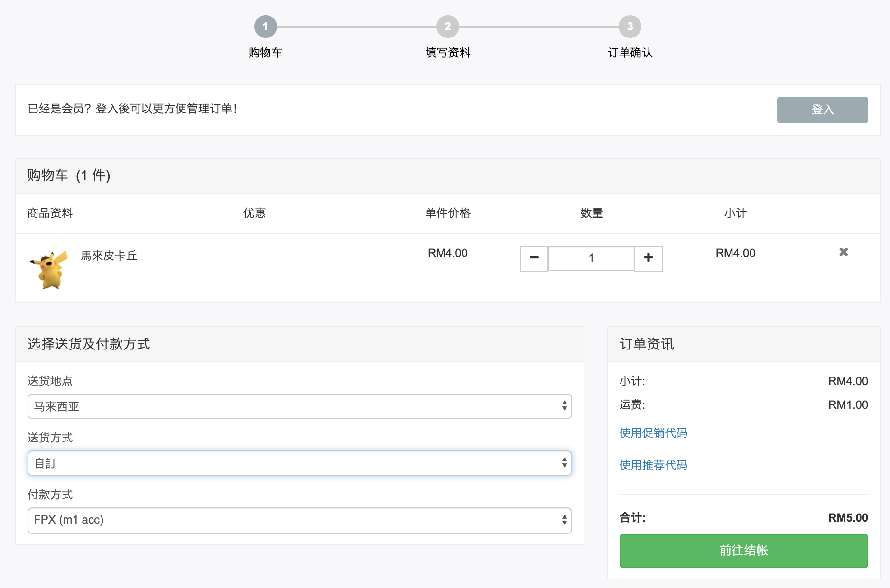Viewport: 890px width, 588px height.
Task: Click the 合计 total value RM5.00
Action: click(848, 518)
